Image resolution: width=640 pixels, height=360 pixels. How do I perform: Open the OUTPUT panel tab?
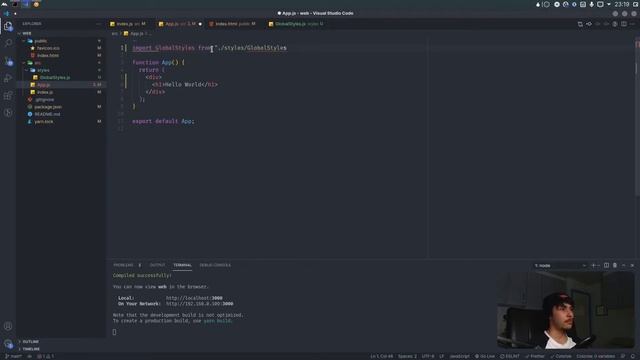tap(157, 265)
